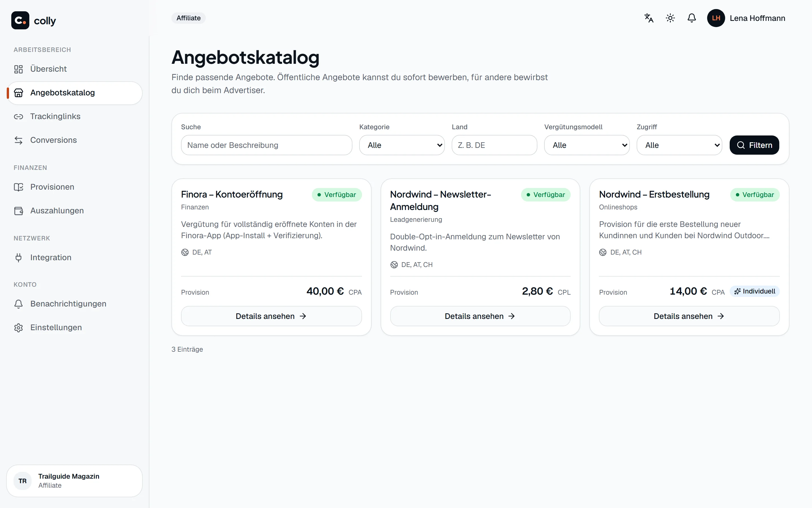Click Verfügbar badge on Finora card
This screenshot has width=812, height=508.
coord(337,195)
